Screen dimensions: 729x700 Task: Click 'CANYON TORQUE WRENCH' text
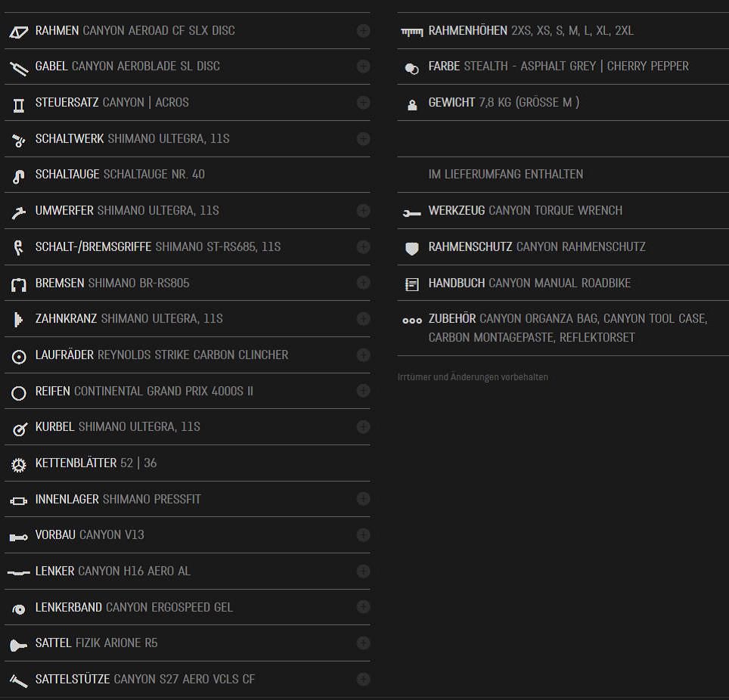click(556, 211)
